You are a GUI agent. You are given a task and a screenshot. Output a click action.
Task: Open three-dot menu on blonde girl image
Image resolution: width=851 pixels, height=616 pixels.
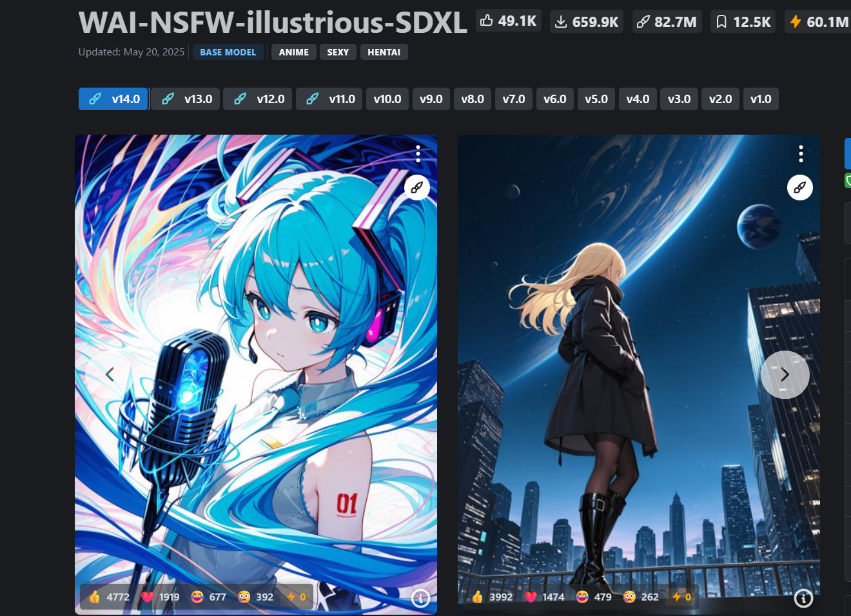tap(801, 153)
